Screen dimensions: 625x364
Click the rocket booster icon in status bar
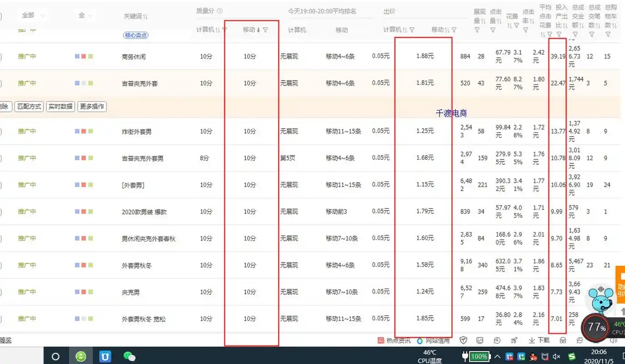(514, 340)
